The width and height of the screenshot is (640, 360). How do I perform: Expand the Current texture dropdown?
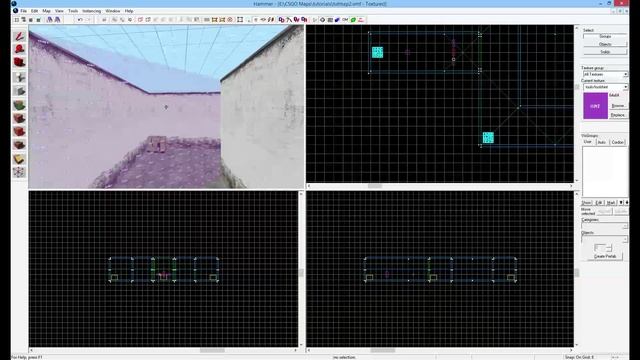[x=625, y=87]
